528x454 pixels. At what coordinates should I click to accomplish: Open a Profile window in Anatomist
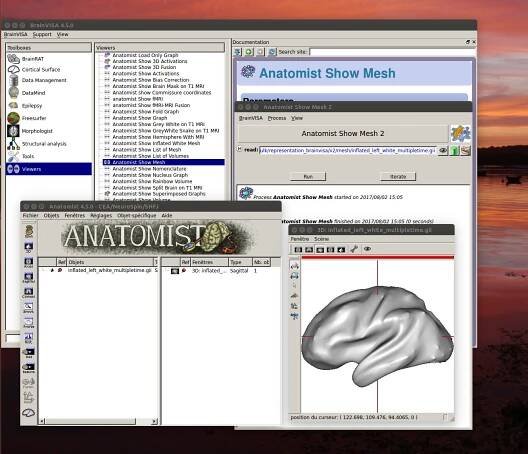tap(29, 323)
